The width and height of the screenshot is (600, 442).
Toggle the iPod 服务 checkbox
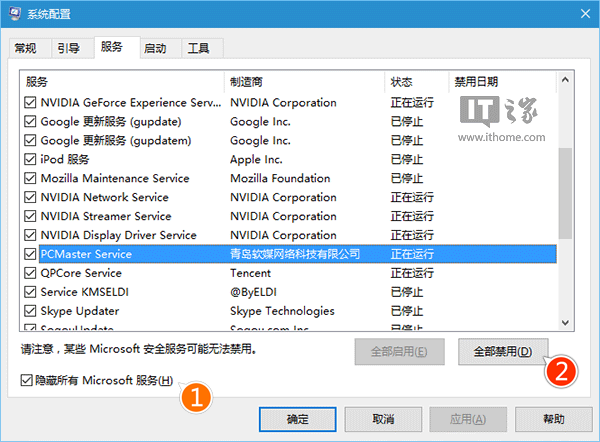tap(30, 159)
